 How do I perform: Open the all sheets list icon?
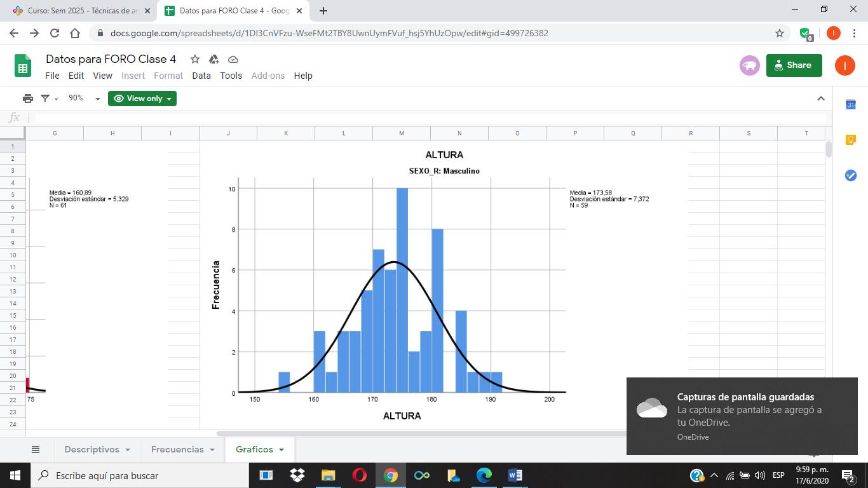point(36,449)
